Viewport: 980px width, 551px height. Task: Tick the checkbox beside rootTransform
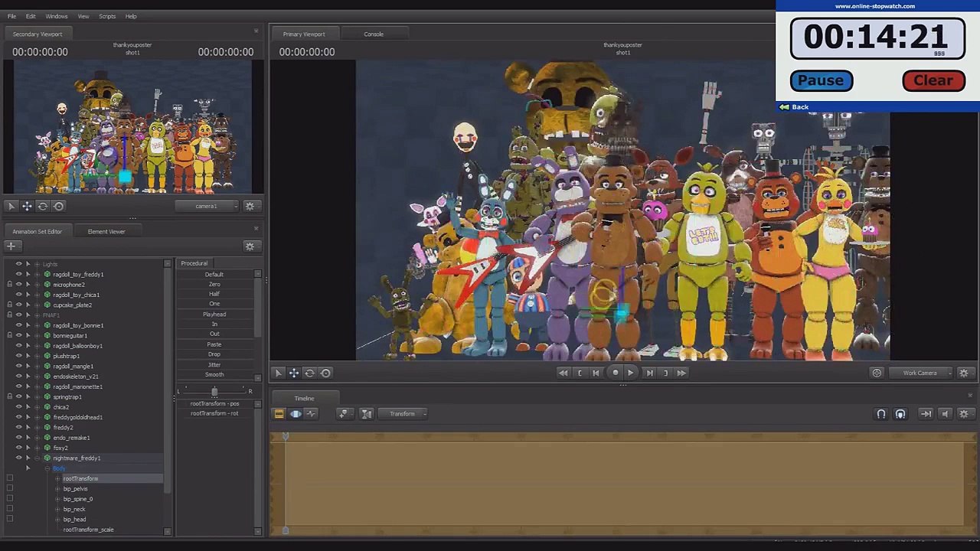click(x=9, y=478)
